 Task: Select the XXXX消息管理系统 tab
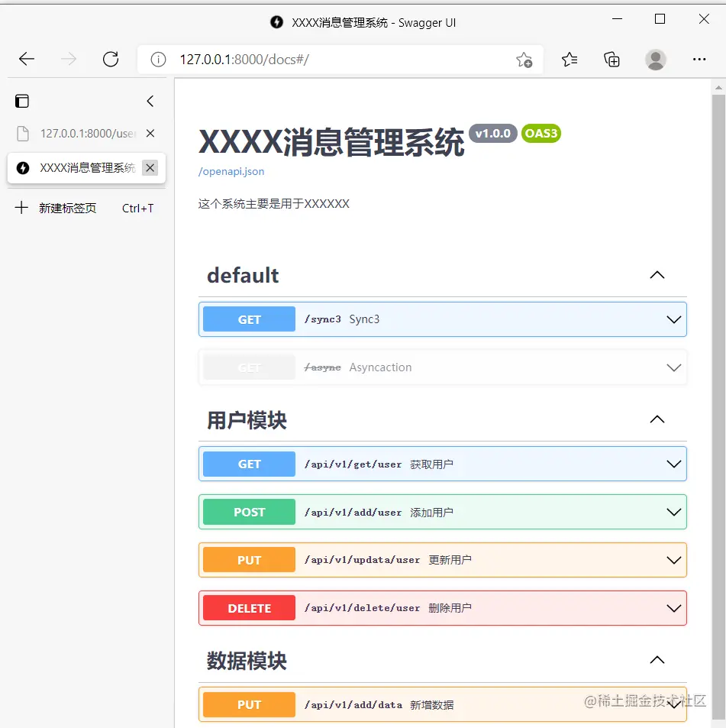coord(87,167)
